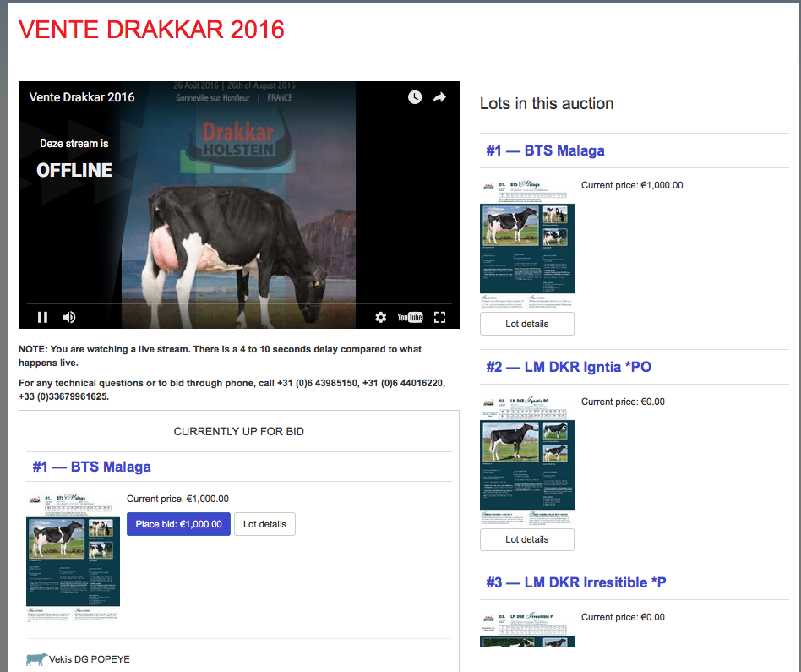The image size is (801, 672).
Task: Click the LM DKR Igntia catalog thumbnail
Action: (x=526, y=461)
